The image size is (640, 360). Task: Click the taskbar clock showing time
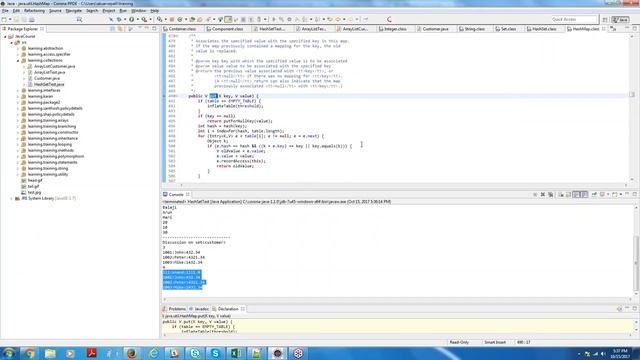[x=620, y=353]
